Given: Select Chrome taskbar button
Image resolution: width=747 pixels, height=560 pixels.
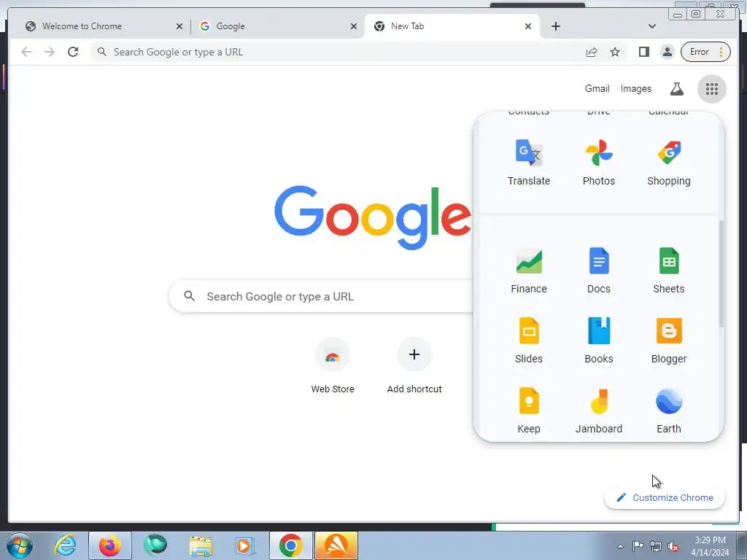Looking at the screenshot, I should (x=290, y=545).
